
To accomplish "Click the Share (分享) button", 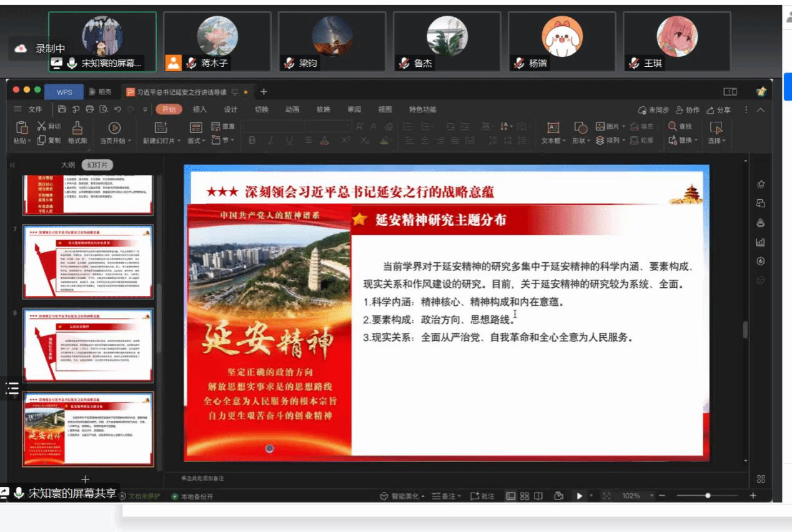I will click(718, 110).
